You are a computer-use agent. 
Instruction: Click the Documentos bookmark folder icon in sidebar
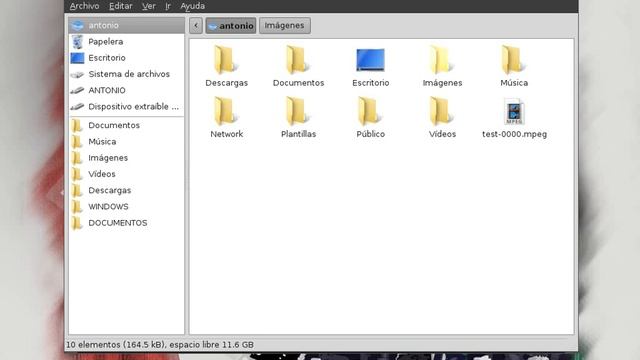pos(77,125)
